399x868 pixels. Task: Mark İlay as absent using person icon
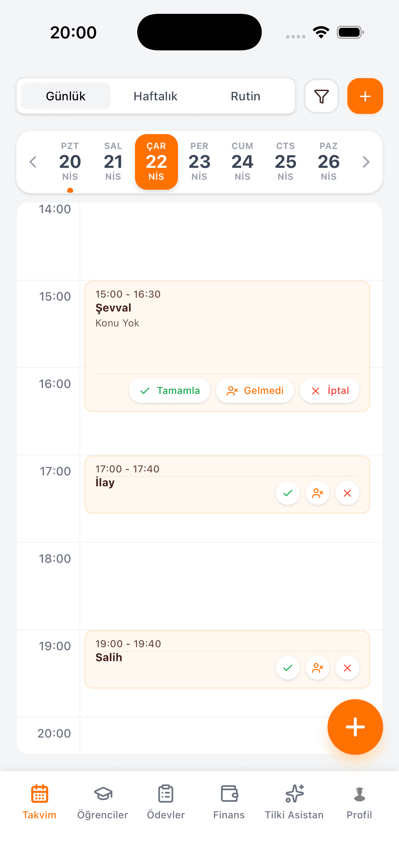point(318,493)
